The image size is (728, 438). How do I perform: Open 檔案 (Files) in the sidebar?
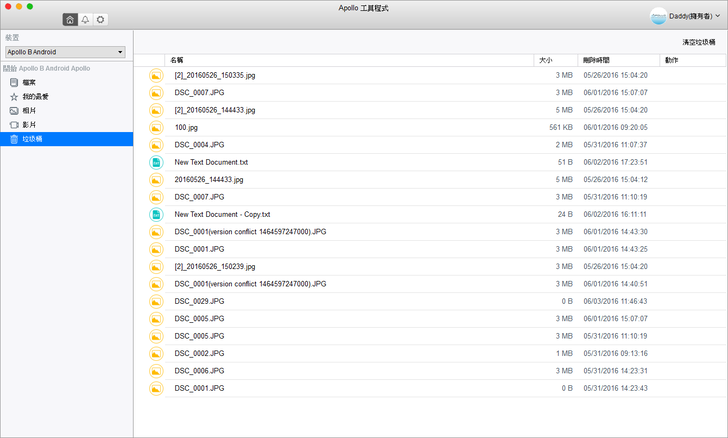click(x=30, y=83)
